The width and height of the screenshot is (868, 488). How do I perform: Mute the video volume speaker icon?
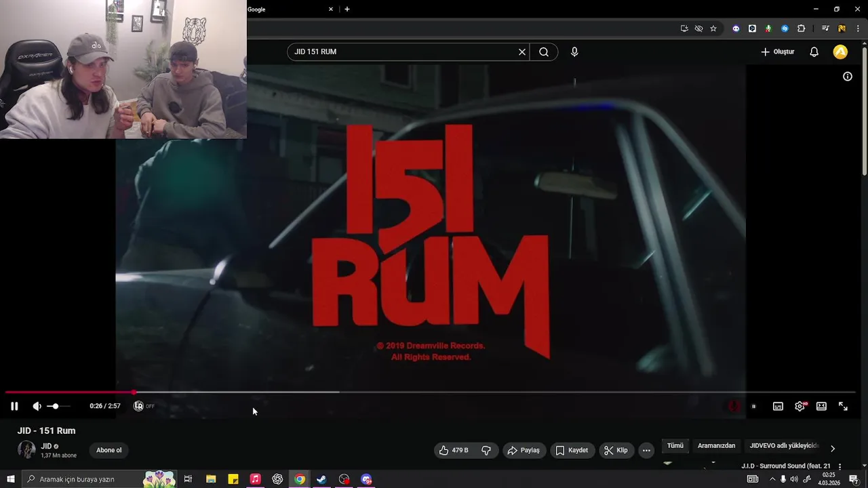pos(37,406)
